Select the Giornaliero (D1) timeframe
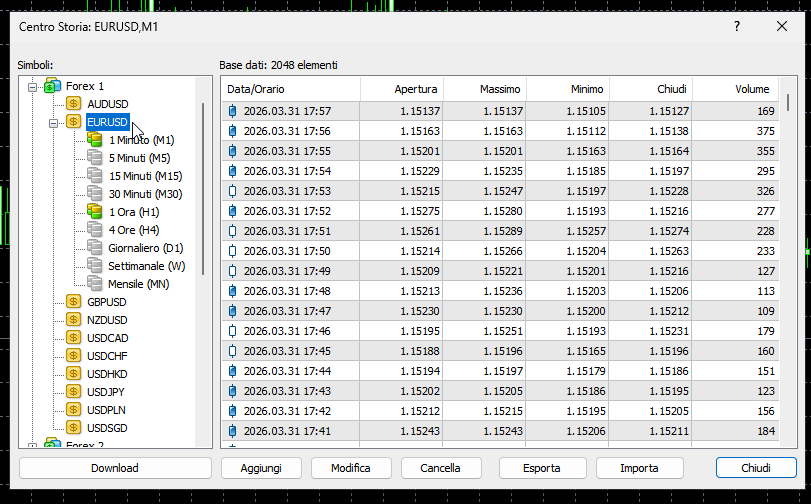The height and width of the screenshot is (504, 811). (146, 248)
